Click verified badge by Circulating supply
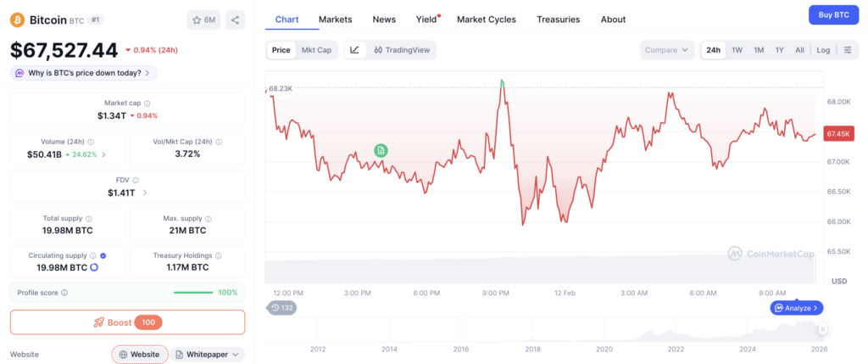 click(x=103, y=256)
